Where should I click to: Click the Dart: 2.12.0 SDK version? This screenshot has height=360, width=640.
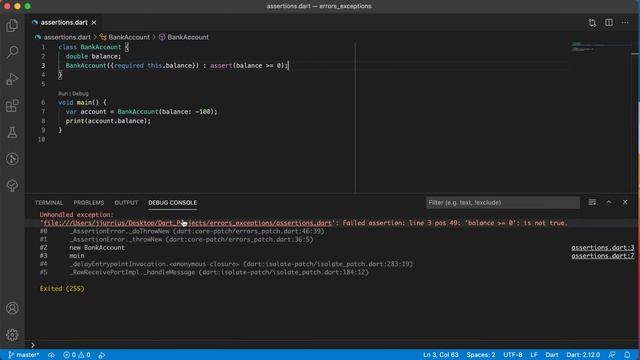pyautogui.click(x=583, y=355)
